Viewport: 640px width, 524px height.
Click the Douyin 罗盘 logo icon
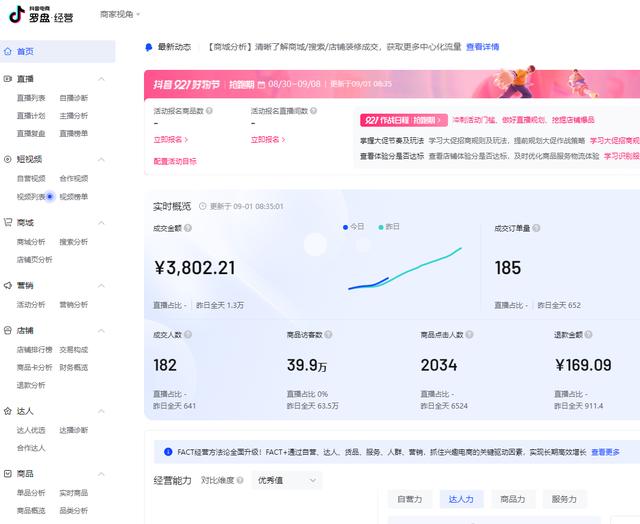(17, 14)
